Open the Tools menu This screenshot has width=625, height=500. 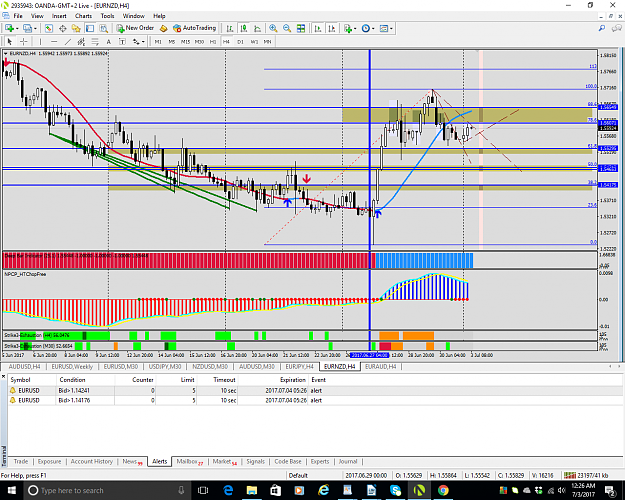click(107, 16)
